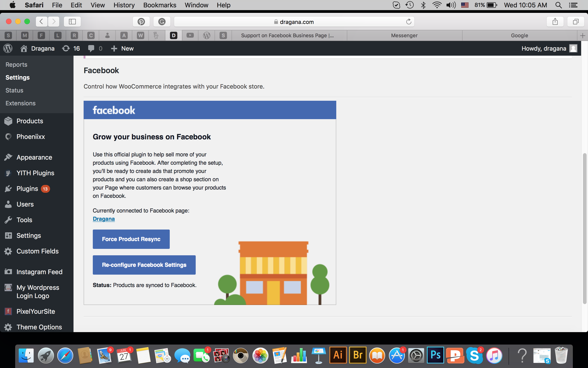Screen dimensions: 588x368
Task: Select the pinned WordPress logo tab
Action: 206,35
